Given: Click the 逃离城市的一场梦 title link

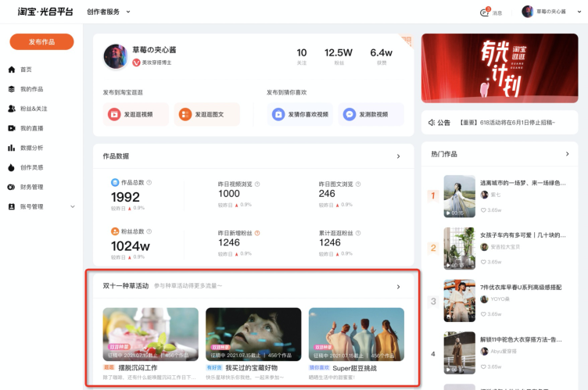Looking at the screenshot, I should [x=523, y=183].
